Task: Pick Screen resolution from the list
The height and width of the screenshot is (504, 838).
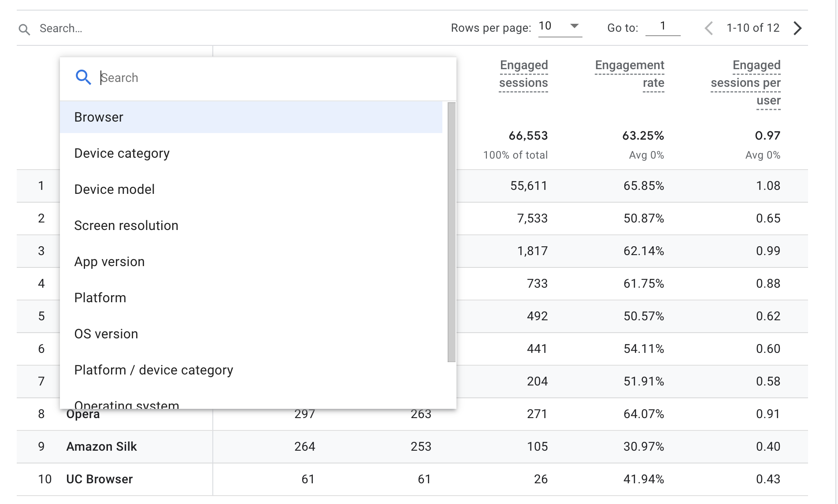Action: (x=126, y=226)
